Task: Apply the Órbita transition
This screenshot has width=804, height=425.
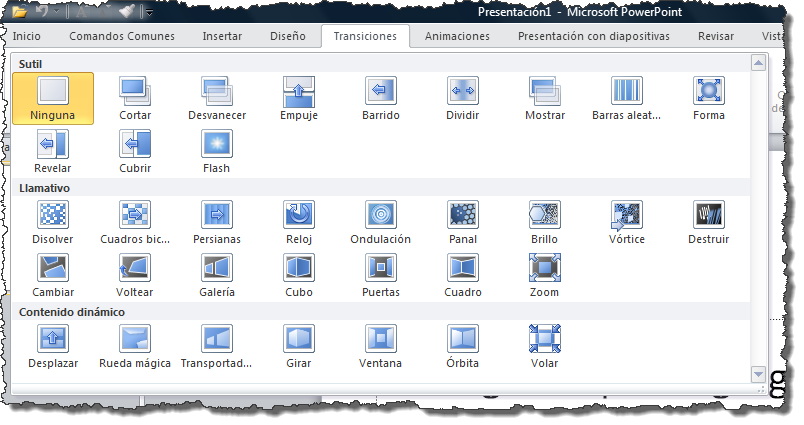Action: click(463, 346)
